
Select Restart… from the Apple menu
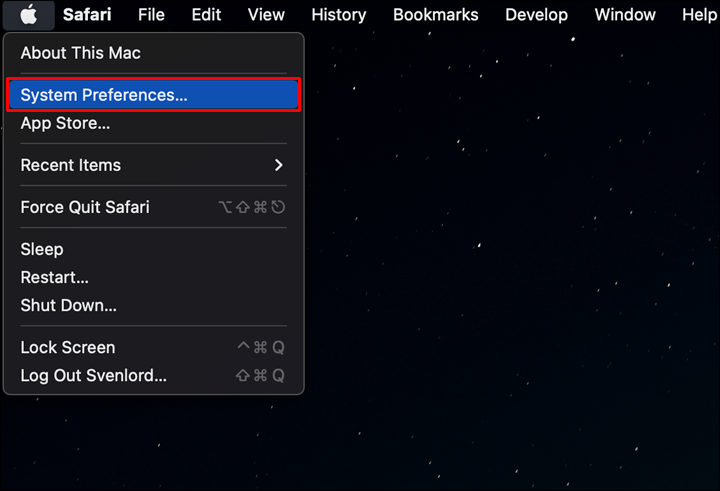pyautogui.click(x=154, y=277)
